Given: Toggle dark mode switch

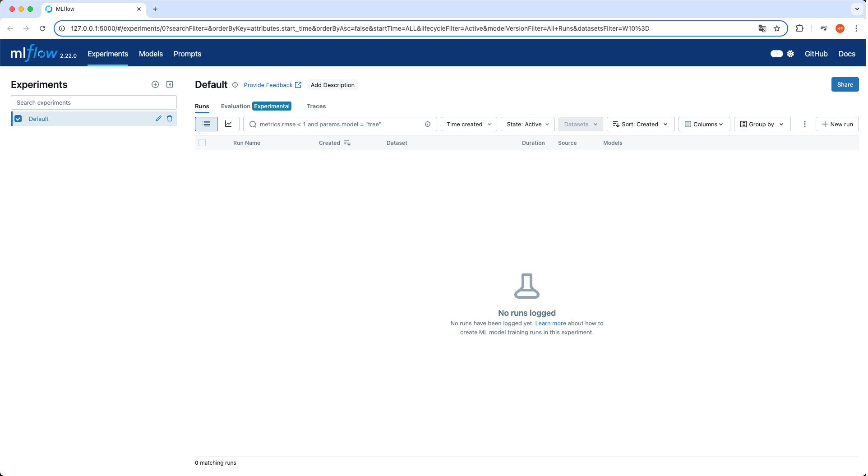Looking at the screenshot, I should click(x=776, y=54).
